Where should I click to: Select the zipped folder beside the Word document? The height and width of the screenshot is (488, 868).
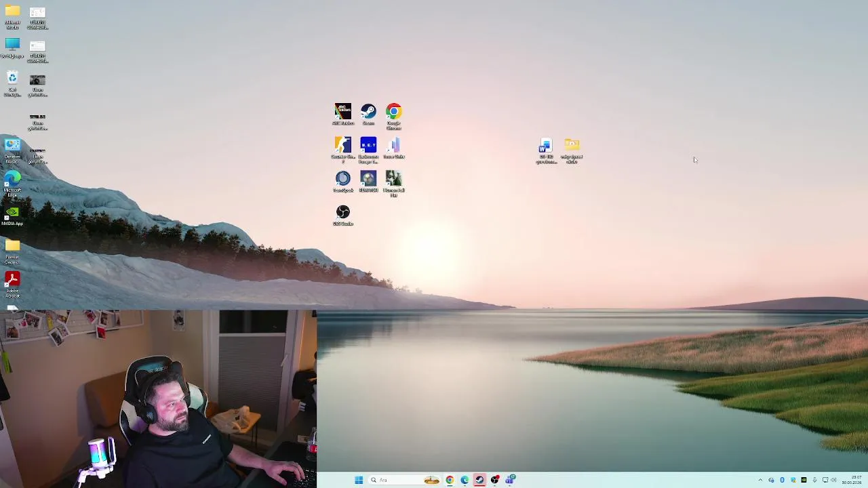tap(572, 151)
